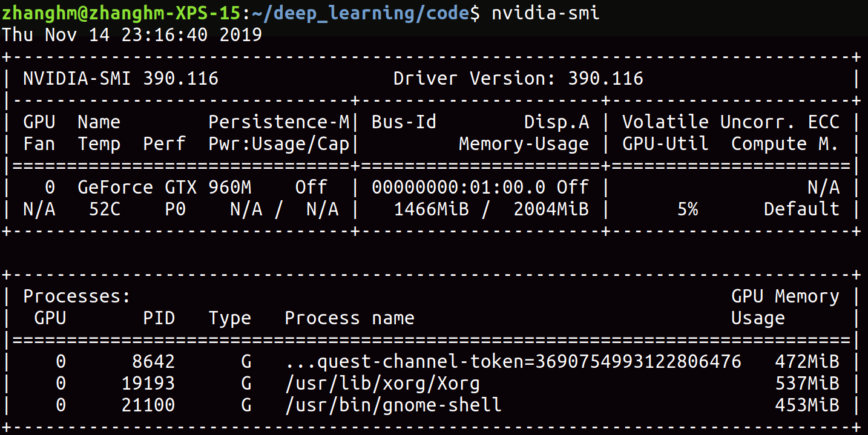The image size is (868, 435).
Task: Click the Volatile Uncorr. ECC header
Action: (731, 122)
